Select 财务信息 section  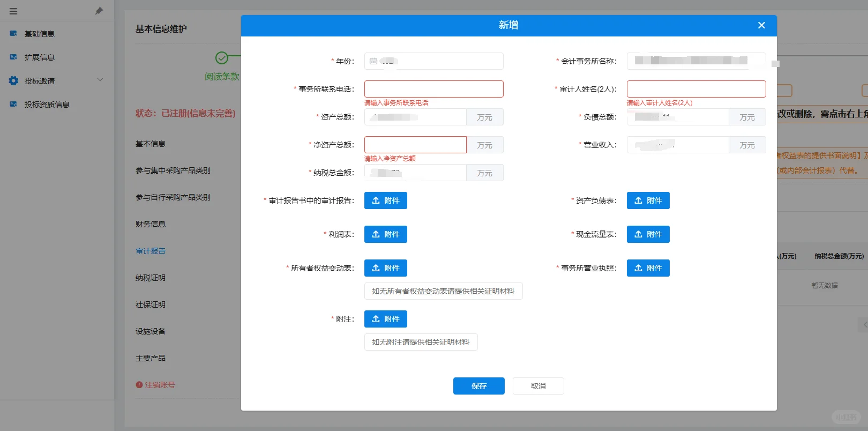coord(151,224)
